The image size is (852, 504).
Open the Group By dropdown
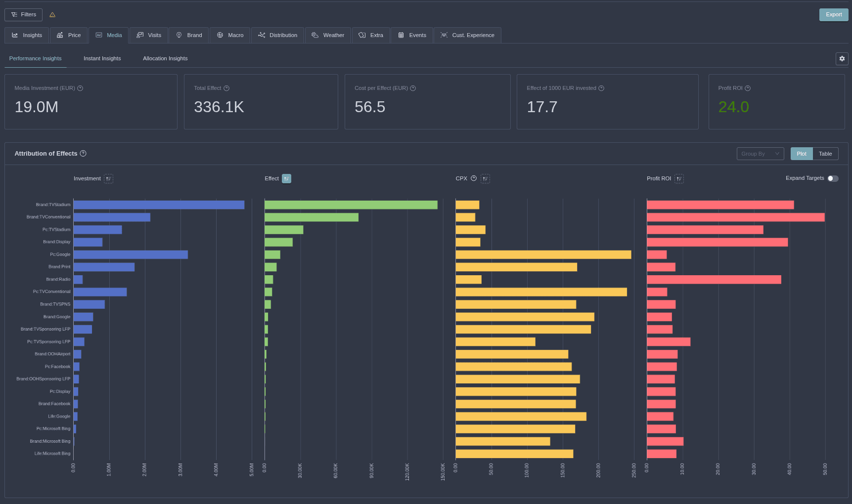760,154
